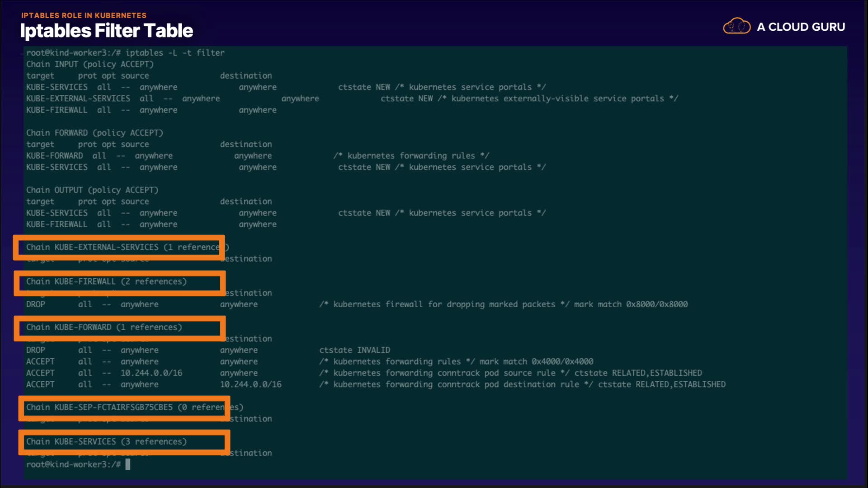
Task: Click the A CLOUD GURU brand text
Action: 801,27
